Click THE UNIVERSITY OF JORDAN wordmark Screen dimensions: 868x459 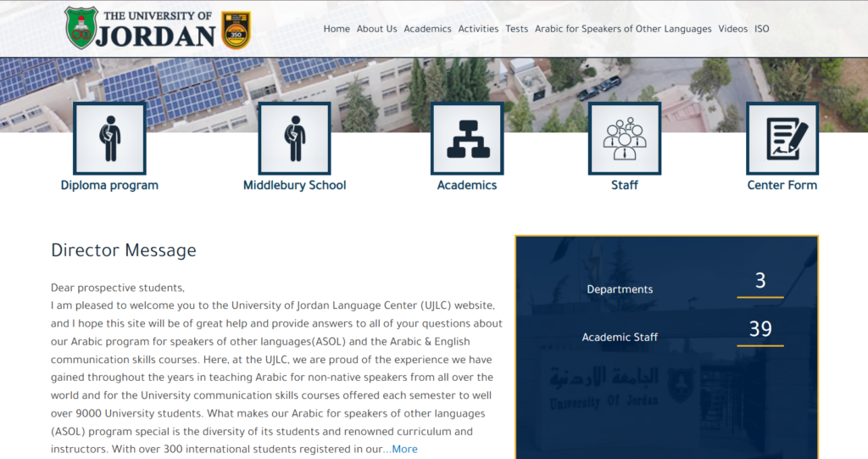pyautogui.click(x=156, y=30)
